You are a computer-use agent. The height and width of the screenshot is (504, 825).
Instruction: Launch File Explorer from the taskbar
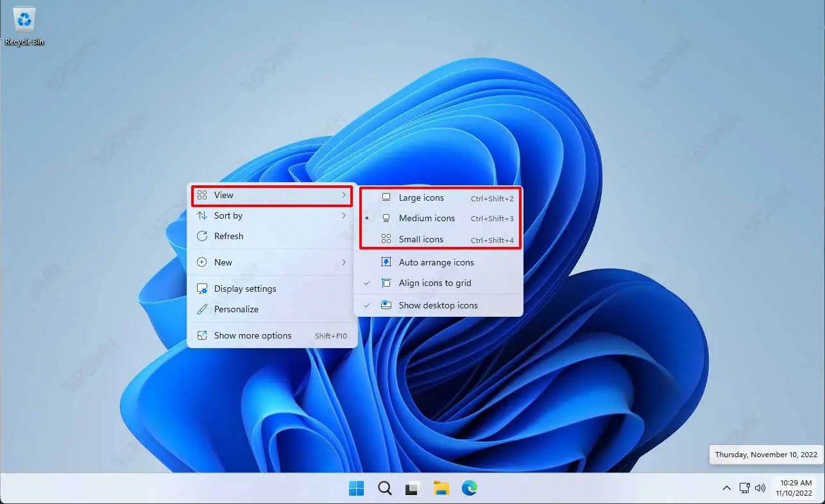pos(441,489)
